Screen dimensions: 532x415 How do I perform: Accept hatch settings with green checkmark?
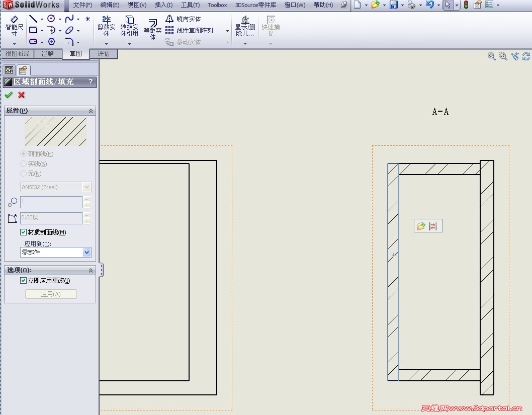pyautogui.click(x=9, y=95)
